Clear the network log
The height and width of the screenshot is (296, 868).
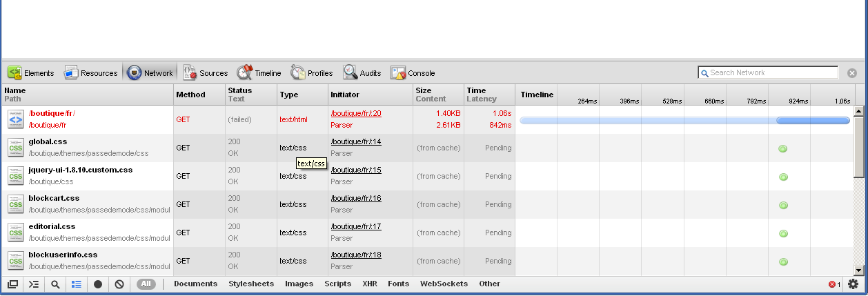[119, 284]
